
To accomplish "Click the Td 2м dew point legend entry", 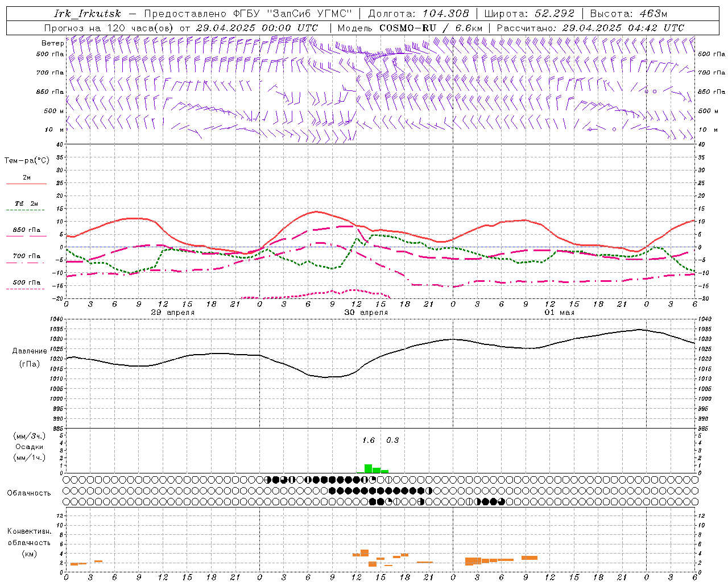I will pos(26,203).
